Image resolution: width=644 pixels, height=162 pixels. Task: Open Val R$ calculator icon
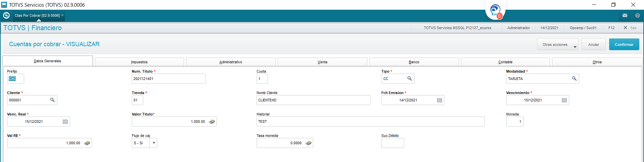87,143
